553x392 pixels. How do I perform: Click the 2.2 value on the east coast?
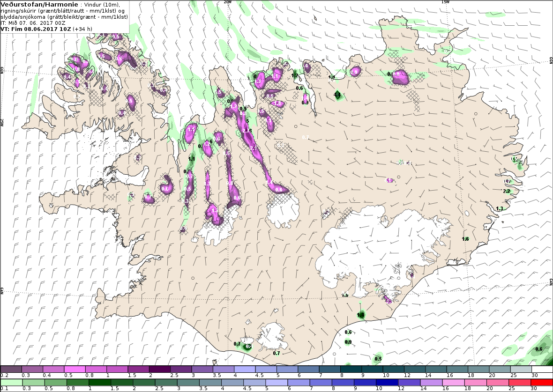point(507,191)
